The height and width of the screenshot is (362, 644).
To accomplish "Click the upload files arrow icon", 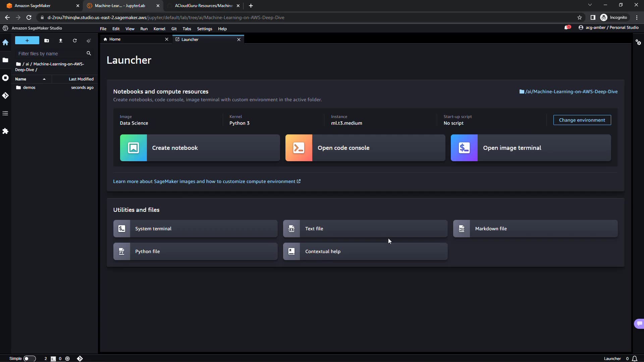I will click(x=61, y=41).
